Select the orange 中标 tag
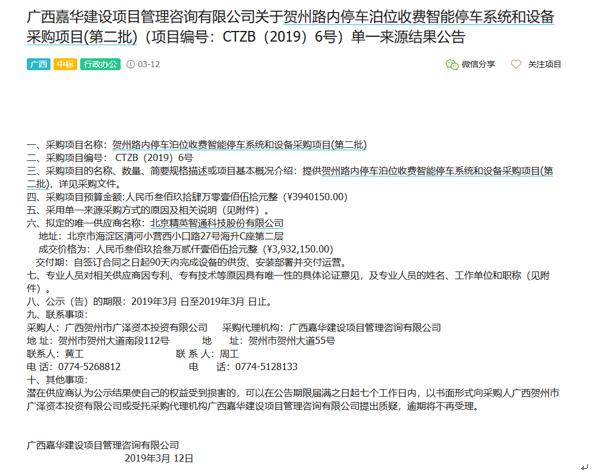The height and width of the screenshot is (470, 603). tap(65, 64)
